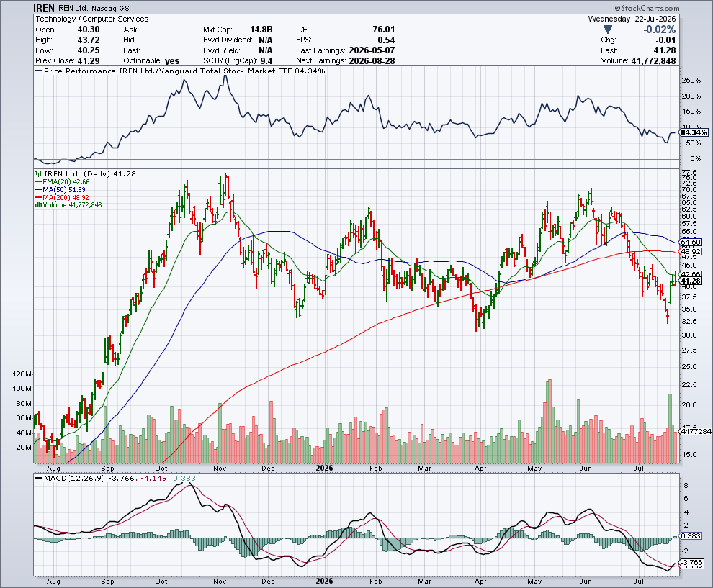Click the Last Earnings date 2026-05-07
This screenshot has height=588, width=713.
tap(372, 50)
